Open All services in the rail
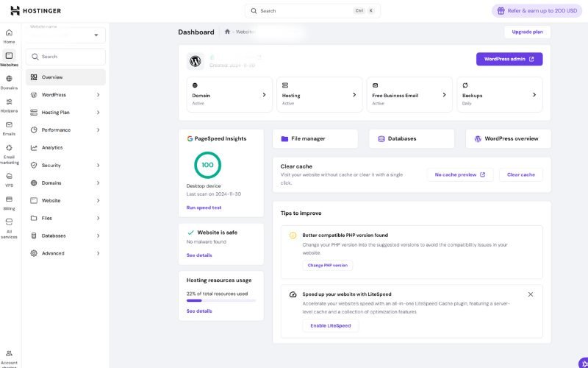The width and height of the screenshot is (588, 368). pos(9,229)
